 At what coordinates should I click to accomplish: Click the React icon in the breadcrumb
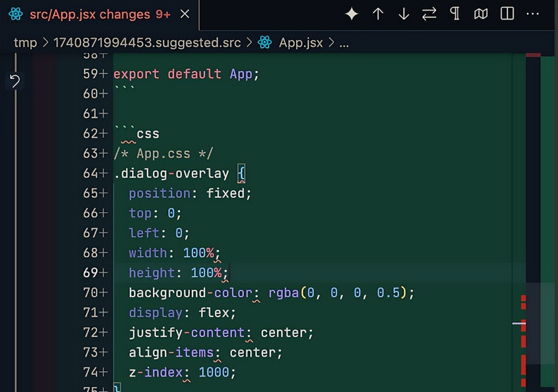coord(265,43)
